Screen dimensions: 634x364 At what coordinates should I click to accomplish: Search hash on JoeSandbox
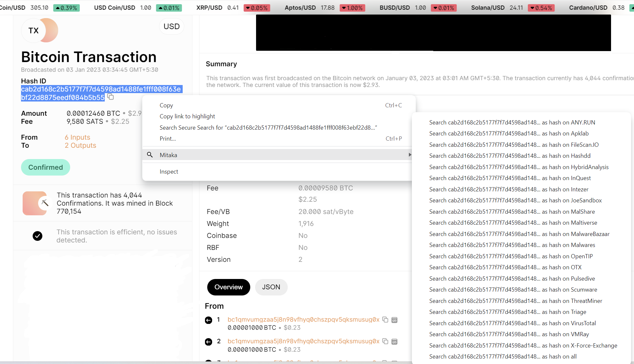521,200
